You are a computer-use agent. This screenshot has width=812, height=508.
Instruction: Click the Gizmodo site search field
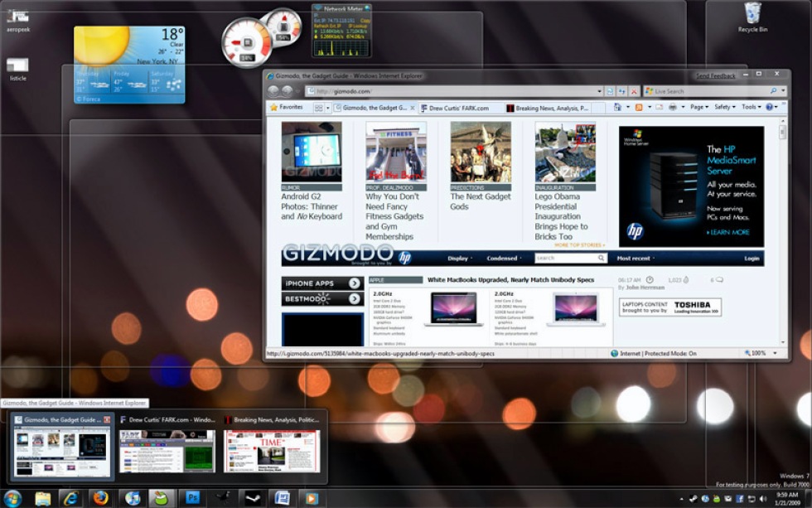tap(570, 258)
